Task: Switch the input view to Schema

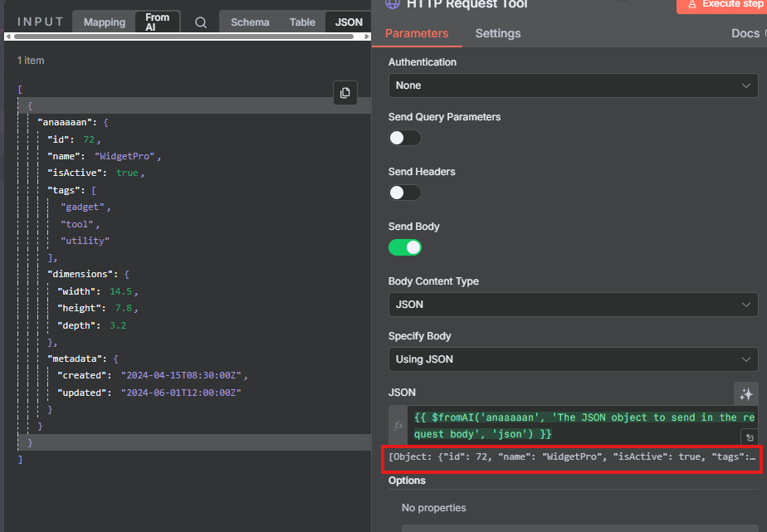Action: [250, 22]
